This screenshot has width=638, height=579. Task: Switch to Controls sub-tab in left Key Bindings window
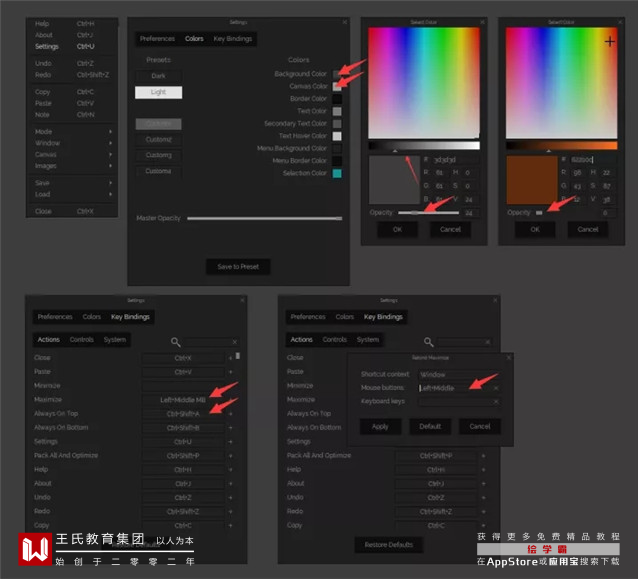(81, 340)
